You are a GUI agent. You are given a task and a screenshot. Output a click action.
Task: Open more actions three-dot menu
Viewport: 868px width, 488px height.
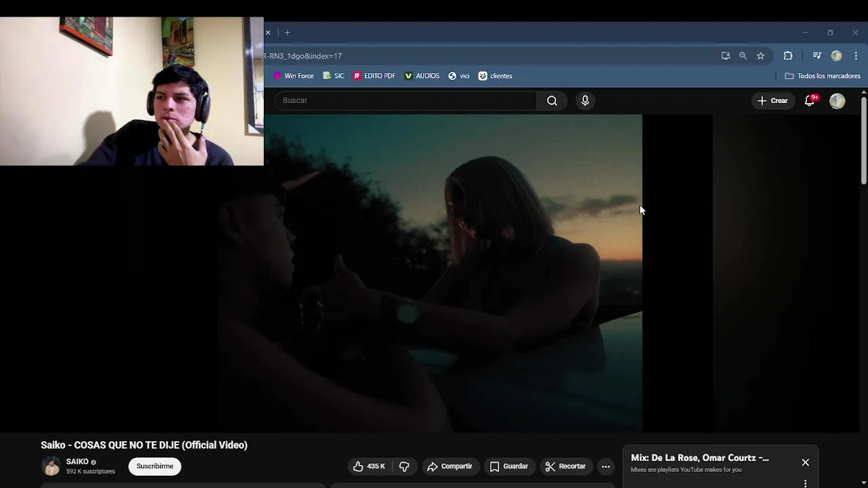tap(606, 466)
